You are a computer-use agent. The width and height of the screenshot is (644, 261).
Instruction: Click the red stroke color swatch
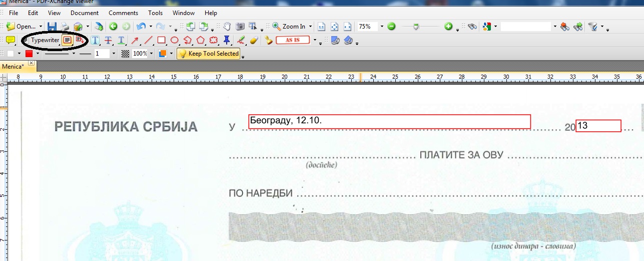[29, 54]
